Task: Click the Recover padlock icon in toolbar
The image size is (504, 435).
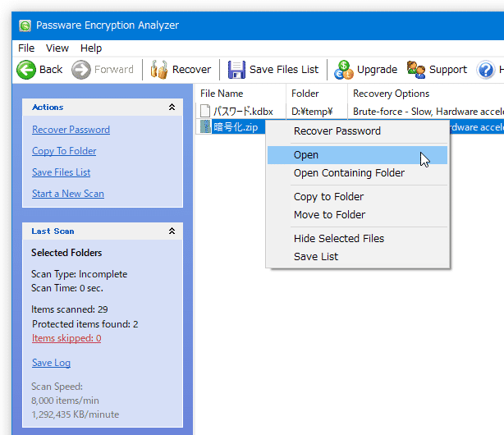Action: pos(158,70)
